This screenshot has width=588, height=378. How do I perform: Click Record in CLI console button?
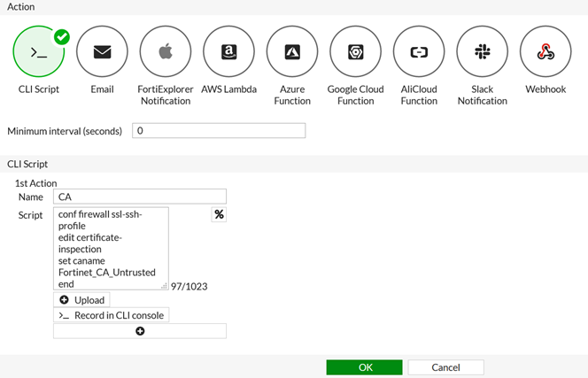[x=111, y=315]
